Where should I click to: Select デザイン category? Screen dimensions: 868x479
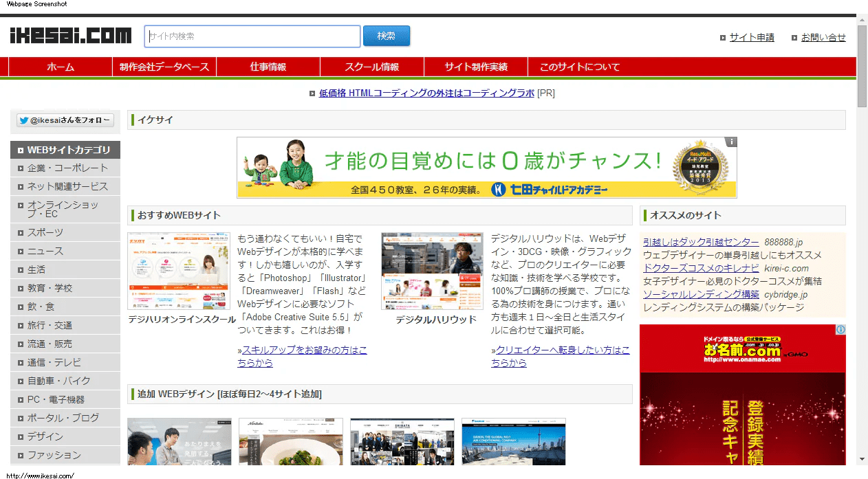tap(65, 436)
